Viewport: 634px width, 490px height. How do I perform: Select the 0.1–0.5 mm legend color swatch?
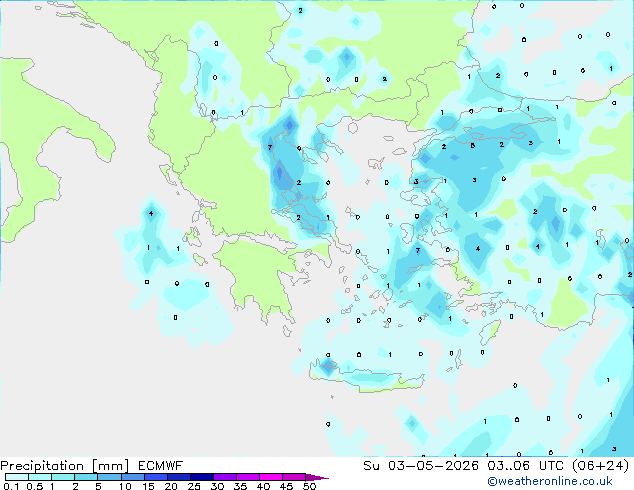17,477
